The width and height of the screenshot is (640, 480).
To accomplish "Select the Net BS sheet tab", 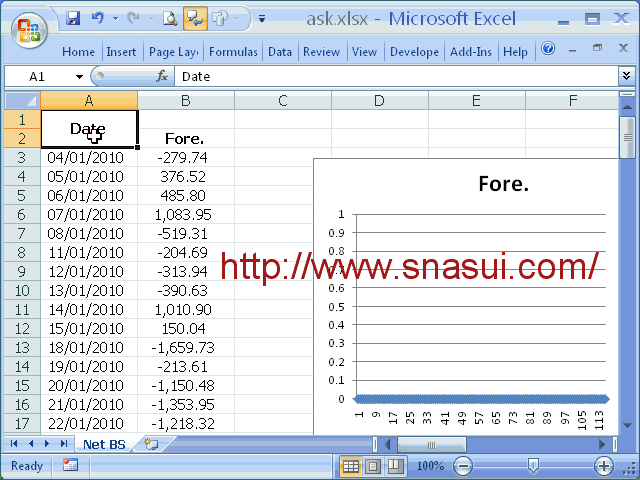I will pos(104,444).
